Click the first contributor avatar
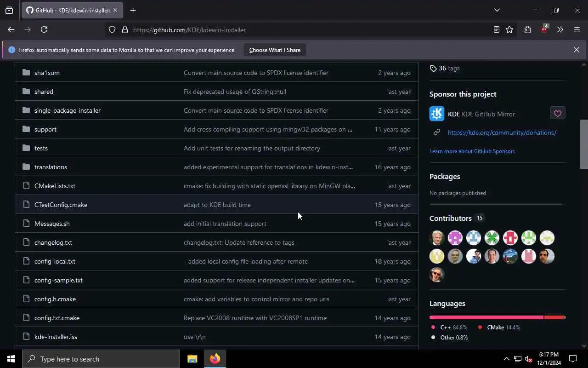588x368 pixels. [437, 238]
